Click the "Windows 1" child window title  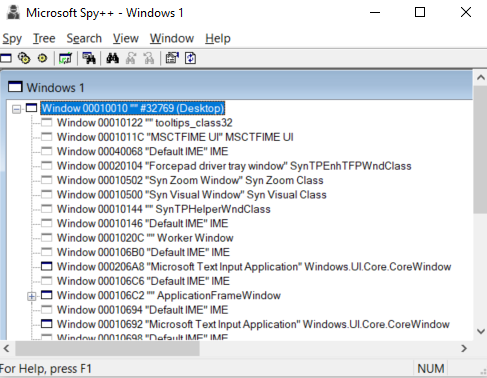pyautogui.click(x=55, y=87)
